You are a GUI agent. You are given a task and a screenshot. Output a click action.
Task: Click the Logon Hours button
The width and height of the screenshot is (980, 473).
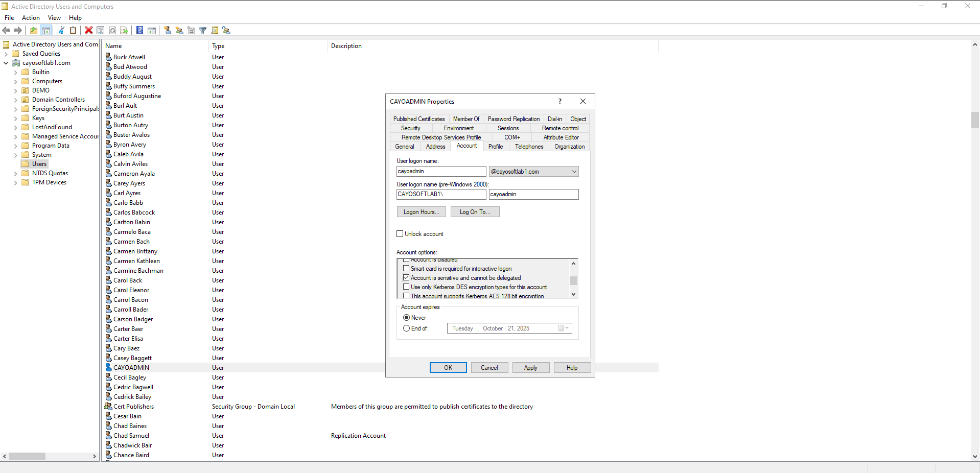click(421, 212)
